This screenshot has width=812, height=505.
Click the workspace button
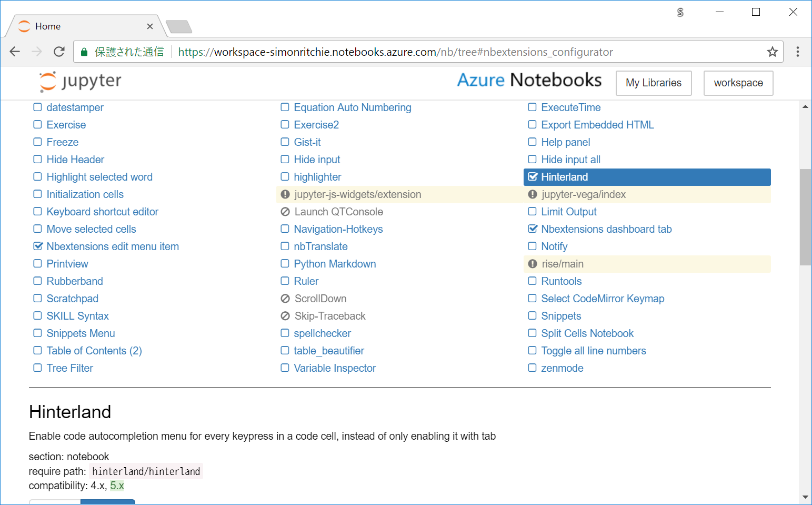pyautogui.click(x=738, y=83)
